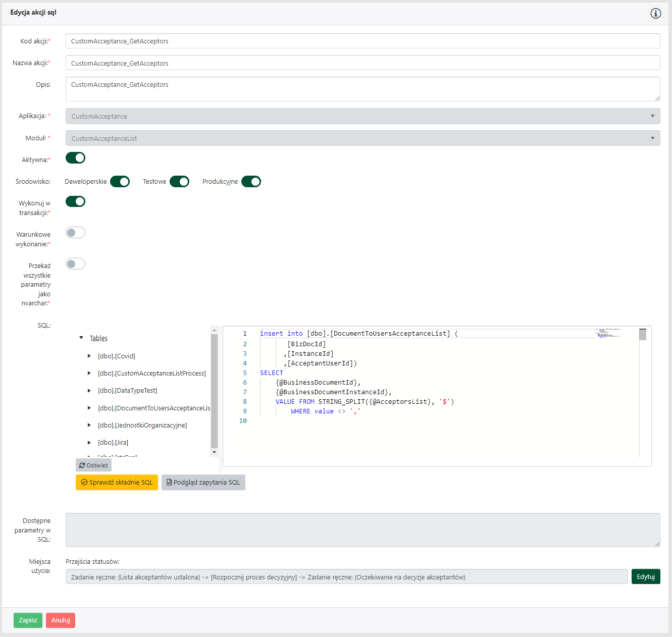
Task: Toggle off Wykonuj w transakcji
Action: click(x=75, y=201)
